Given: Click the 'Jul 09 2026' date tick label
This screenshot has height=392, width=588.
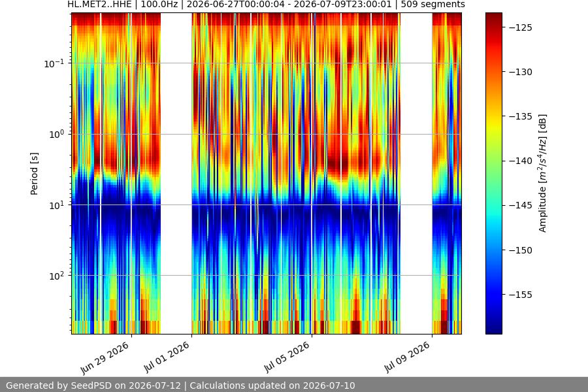Looking at the screenshot, I should click(x=407, y=357).
